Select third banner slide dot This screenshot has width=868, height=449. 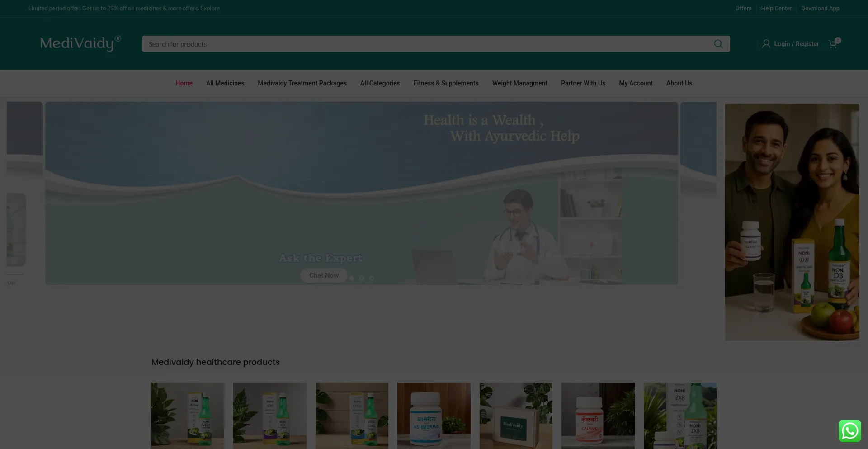(372, 278)
